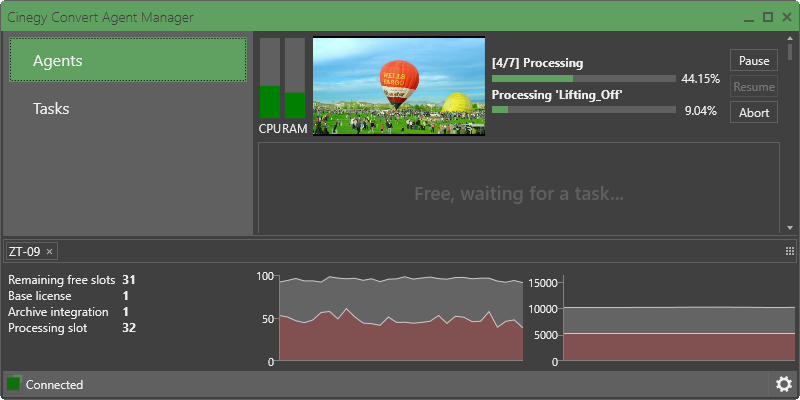Viewport: 800px width, 400px height.
Task: Click the scroll down arrow in agent list
Action: click(790, 228)
